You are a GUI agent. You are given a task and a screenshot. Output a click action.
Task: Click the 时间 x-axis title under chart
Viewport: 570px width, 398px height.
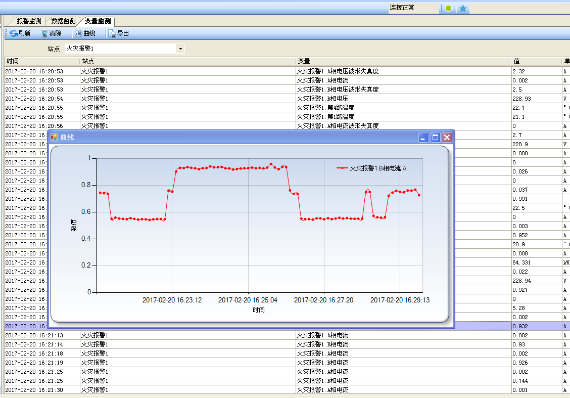tap(258, 310)
